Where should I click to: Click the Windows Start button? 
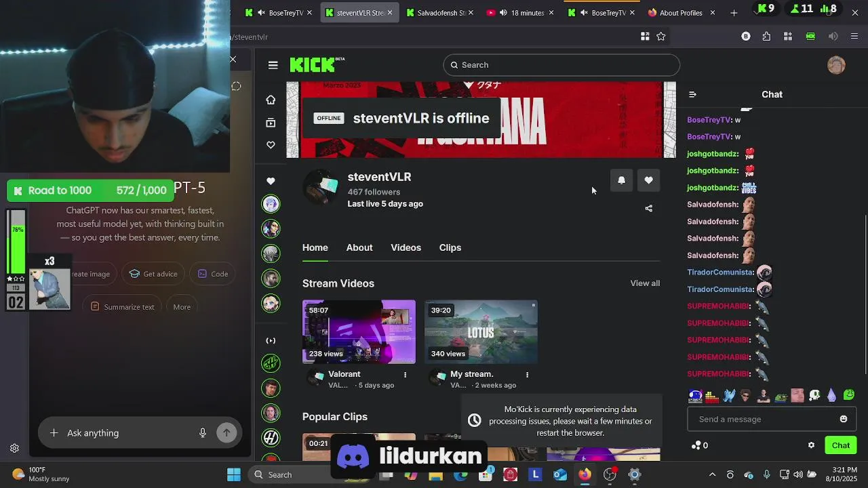tap(234, 474)
